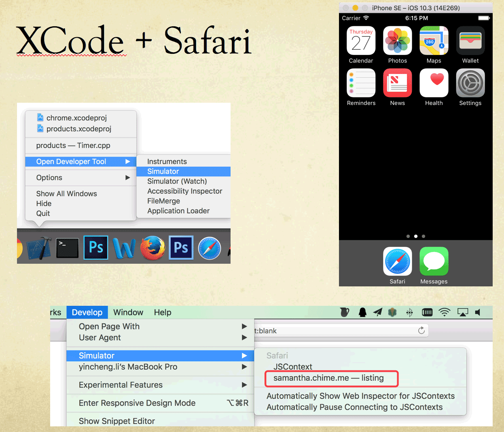Screen dimensions: 504x432
Task: Click the iPhone SE simulator title bar
Action: pos(416,8)
